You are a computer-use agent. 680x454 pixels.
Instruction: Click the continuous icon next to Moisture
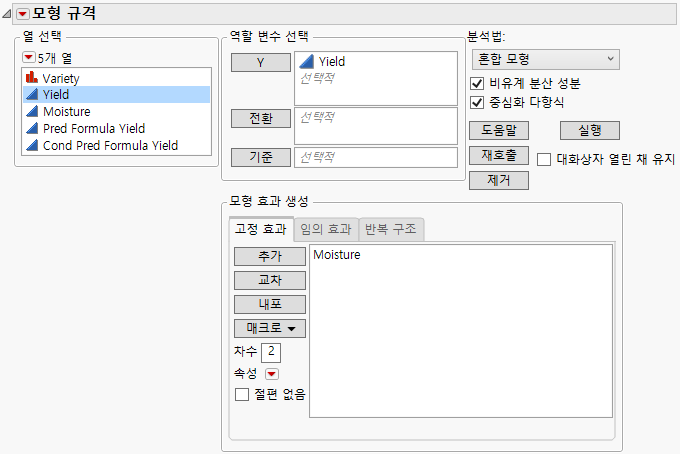pos(31,111)
